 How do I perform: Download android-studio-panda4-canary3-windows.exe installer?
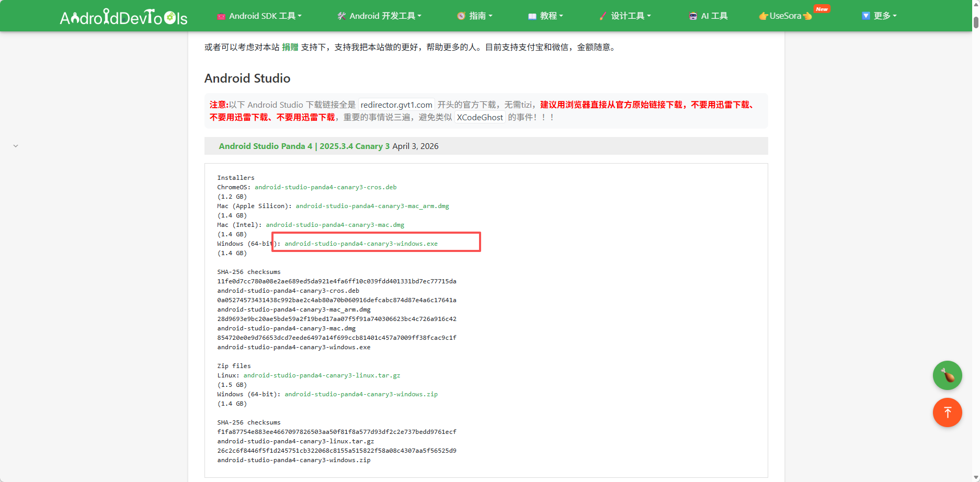361,244
